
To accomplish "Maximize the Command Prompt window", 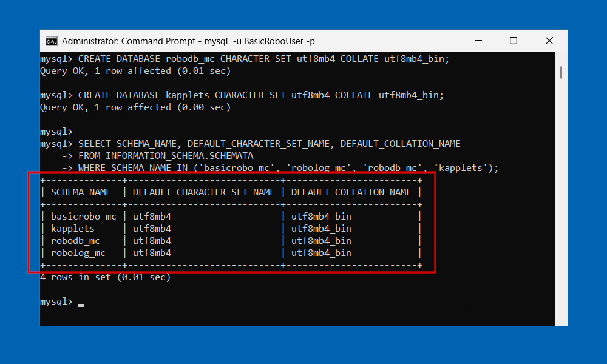I will click(514, 41).
